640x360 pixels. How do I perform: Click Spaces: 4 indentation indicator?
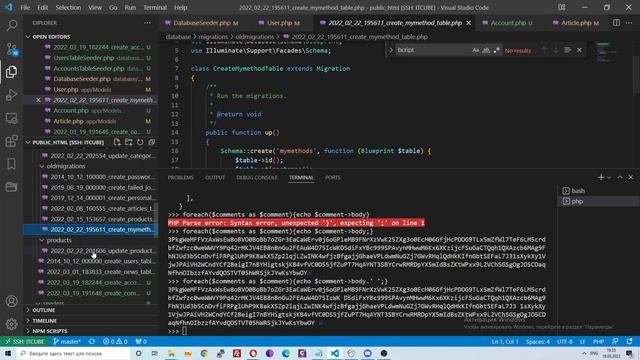(538, 341)
